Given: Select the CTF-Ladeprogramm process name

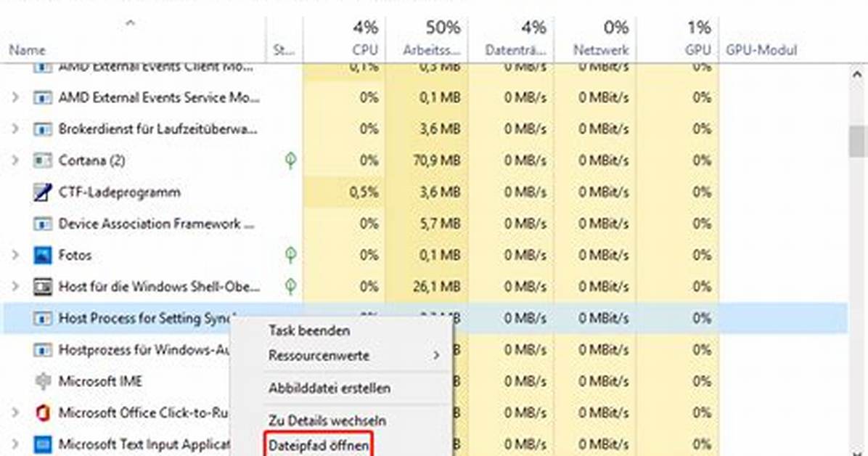Looking at the screenshot, I should click(x=120, y=192).
